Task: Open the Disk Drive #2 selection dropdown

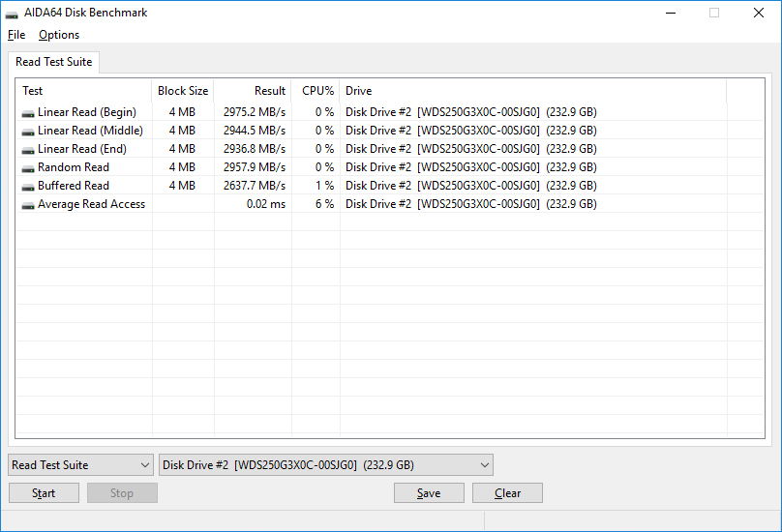Action: pos(326,465)
